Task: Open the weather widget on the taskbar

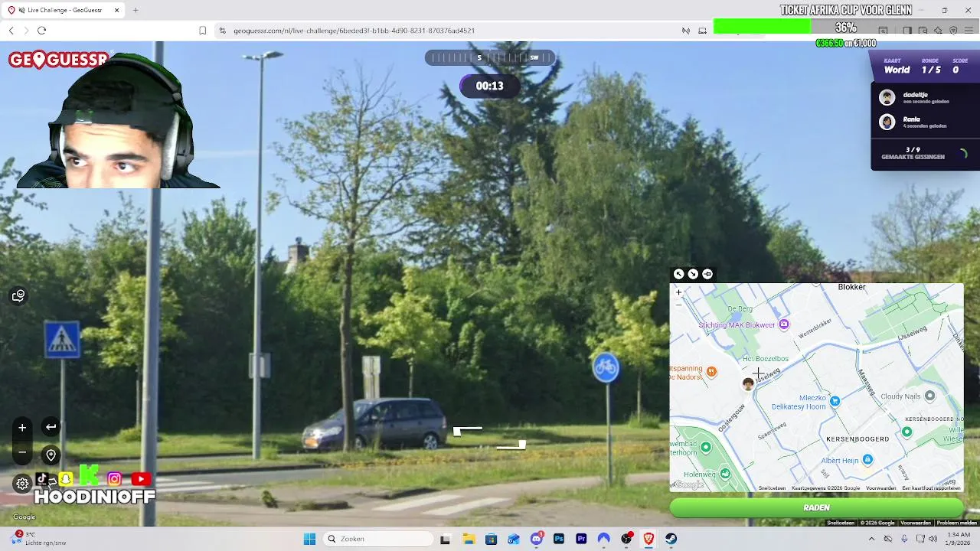Action: pyautogui.click(x=38, y=539)
